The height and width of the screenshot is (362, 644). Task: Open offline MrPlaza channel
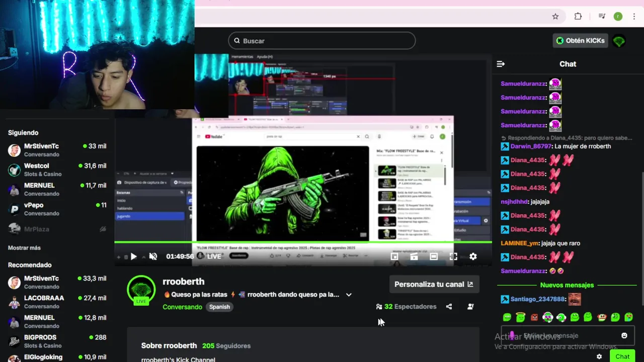pyautogui.click(x=57, y=229)
